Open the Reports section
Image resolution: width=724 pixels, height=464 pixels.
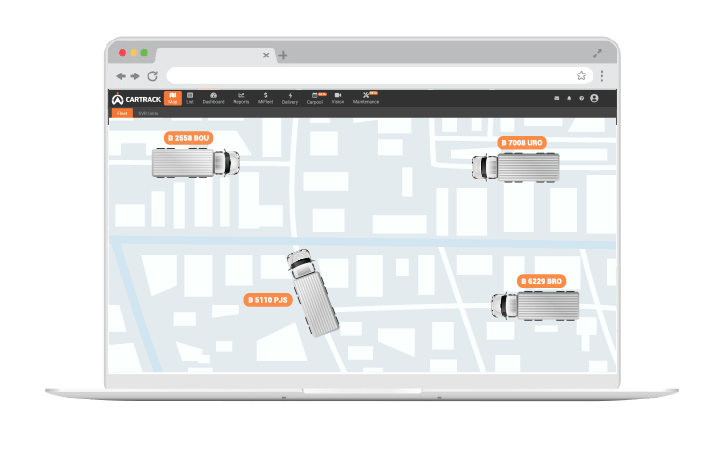pyautogui.click(x=241, y=98)
